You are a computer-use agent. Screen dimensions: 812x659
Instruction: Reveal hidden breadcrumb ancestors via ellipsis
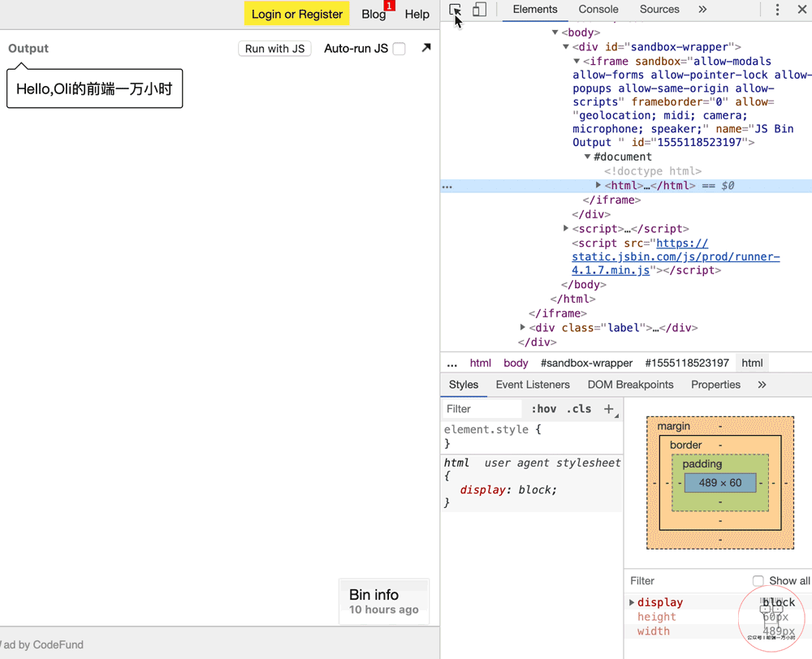pyautogui.click(x=452, y=363)
